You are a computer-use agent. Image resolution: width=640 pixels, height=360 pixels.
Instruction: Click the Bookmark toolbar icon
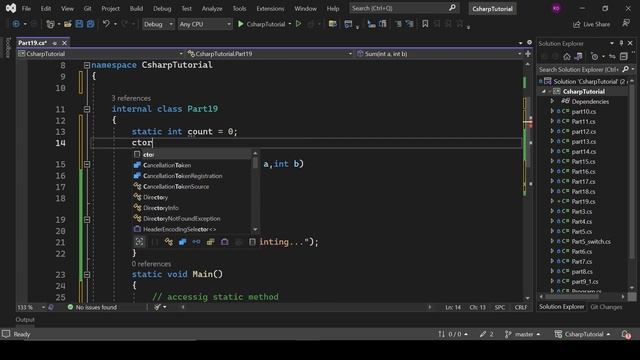pos(425,24)
